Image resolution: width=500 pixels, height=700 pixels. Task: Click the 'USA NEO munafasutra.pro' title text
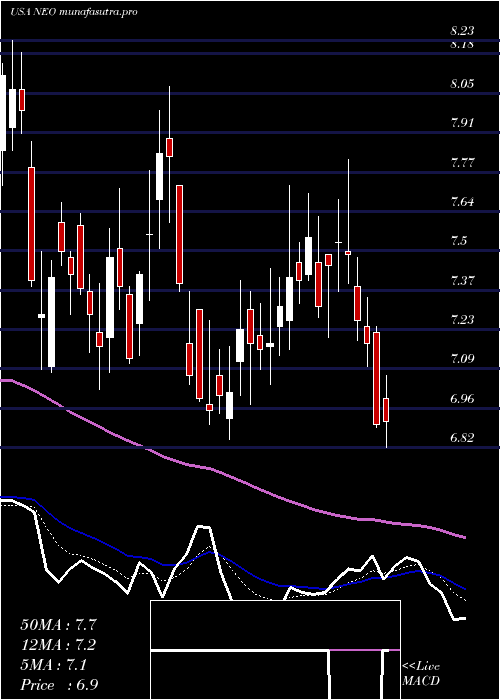tap(73, 12)
